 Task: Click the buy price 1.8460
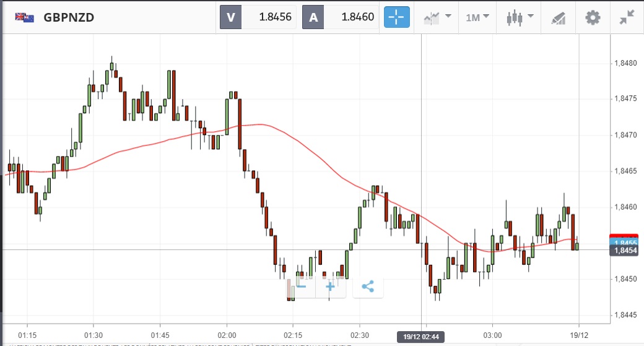(x=350, y=17)
